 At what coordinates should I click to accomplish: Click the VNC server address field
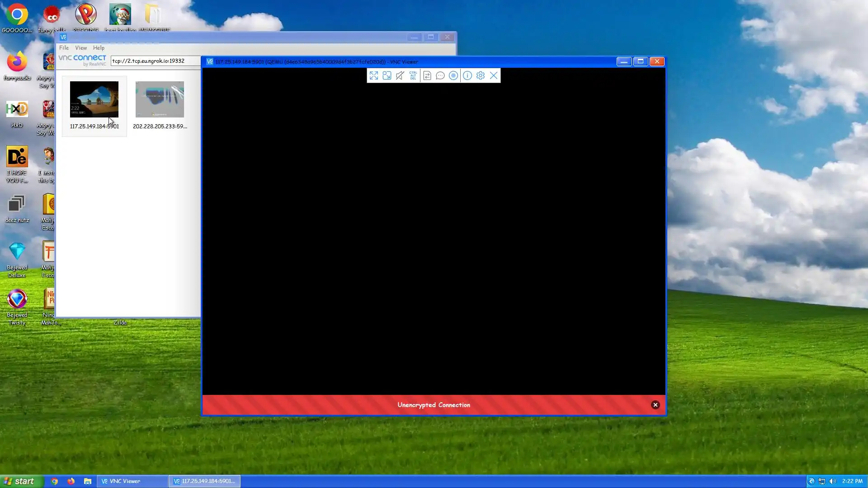[x=154, y=61]
